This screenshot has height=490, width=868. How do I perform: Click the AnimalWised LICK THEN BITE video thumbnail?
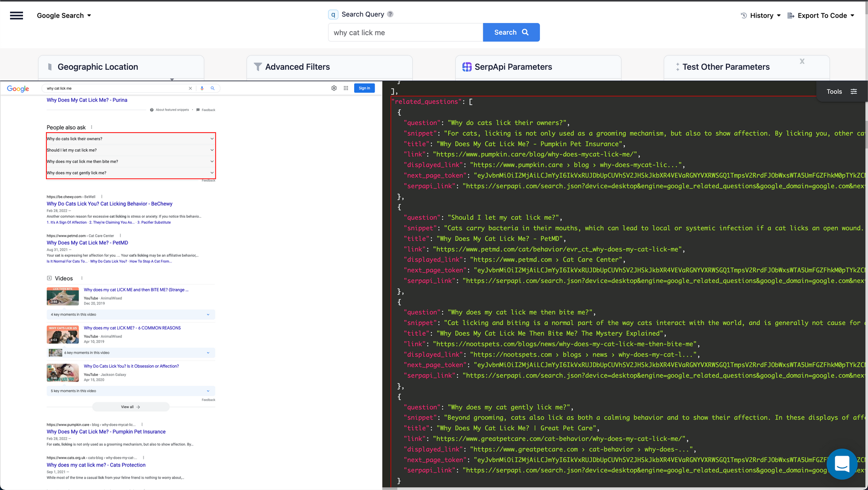click(62, 296)
